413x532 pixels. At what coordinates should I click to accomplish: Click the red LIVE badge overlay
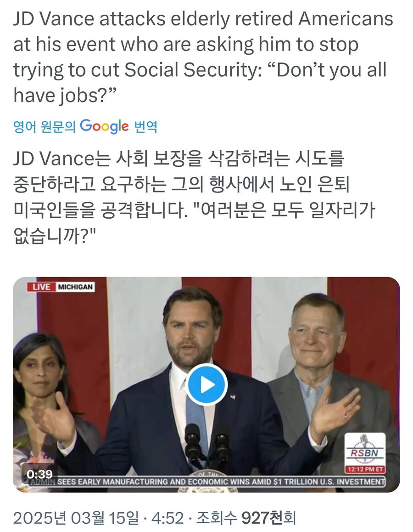click(39, 287)
